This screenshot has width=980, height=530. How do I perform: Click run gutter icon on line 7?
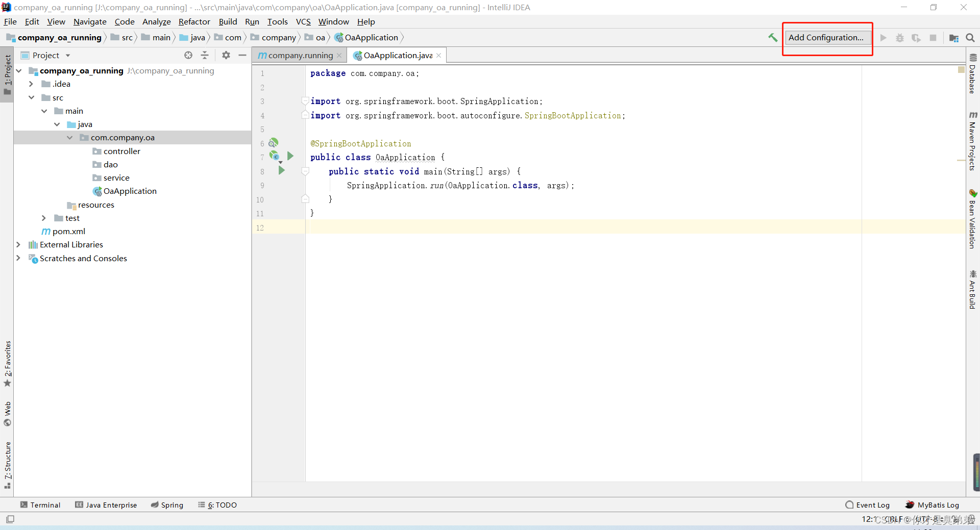tap(290, 156)
